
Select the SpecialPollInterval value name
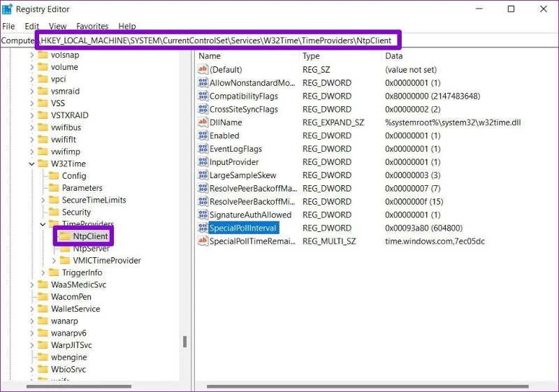243,228
